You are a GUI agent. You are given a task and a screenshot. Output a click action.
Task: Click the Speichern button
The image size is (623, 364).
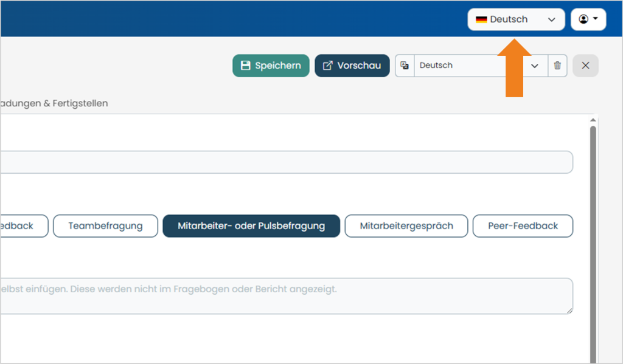271,66
